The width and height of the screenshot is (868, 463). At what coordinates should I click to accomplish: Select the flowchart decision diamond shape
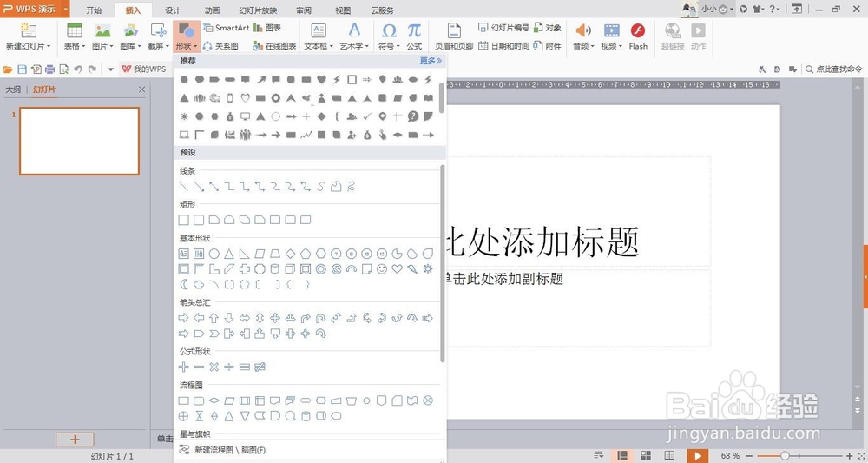214,400
